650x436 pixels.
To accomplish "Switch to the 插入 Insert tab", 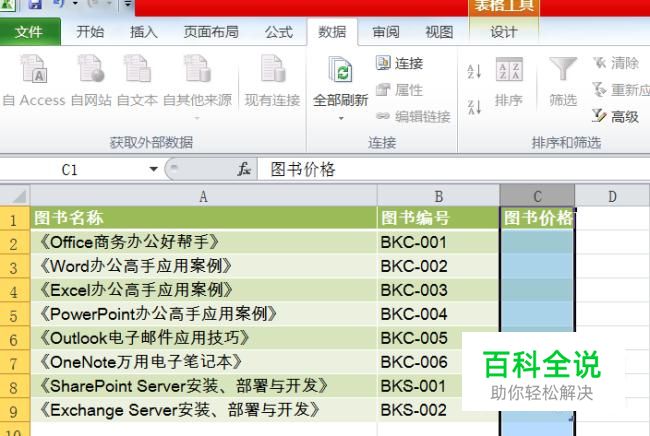I will (143, 32).
